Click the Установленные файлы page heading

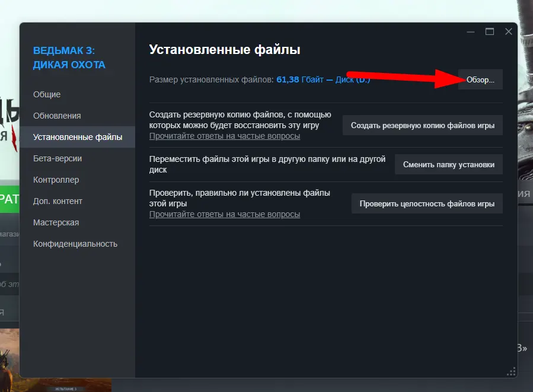(x=225, y=50)
